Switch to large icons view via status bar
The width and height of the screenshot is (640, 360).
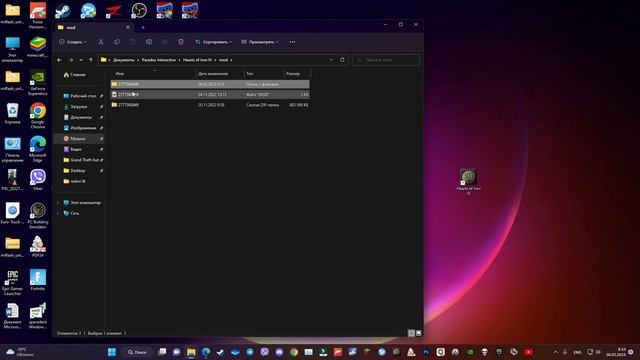pyautogui.click(x=418, y=333)
